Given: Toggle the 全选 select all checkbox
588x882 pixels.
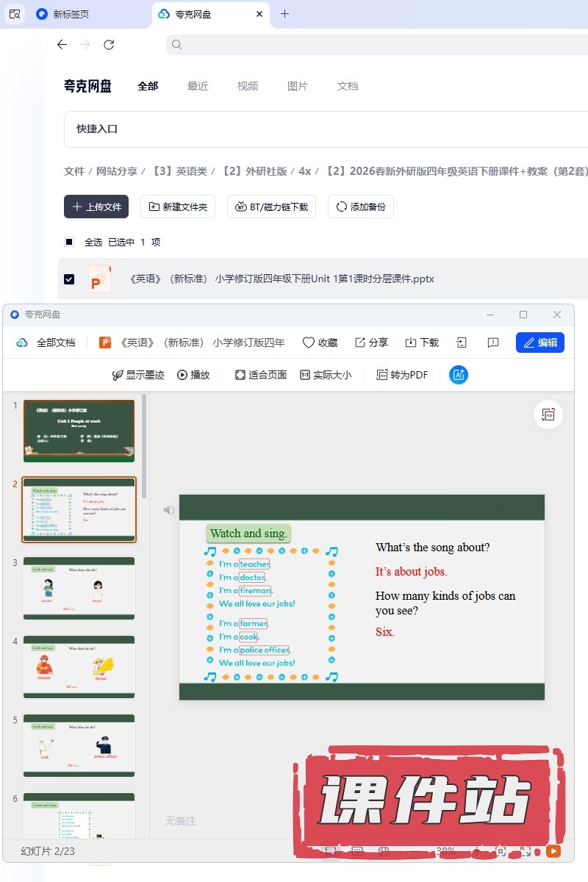Looking at the screenshot, I should tap(69, 242).
